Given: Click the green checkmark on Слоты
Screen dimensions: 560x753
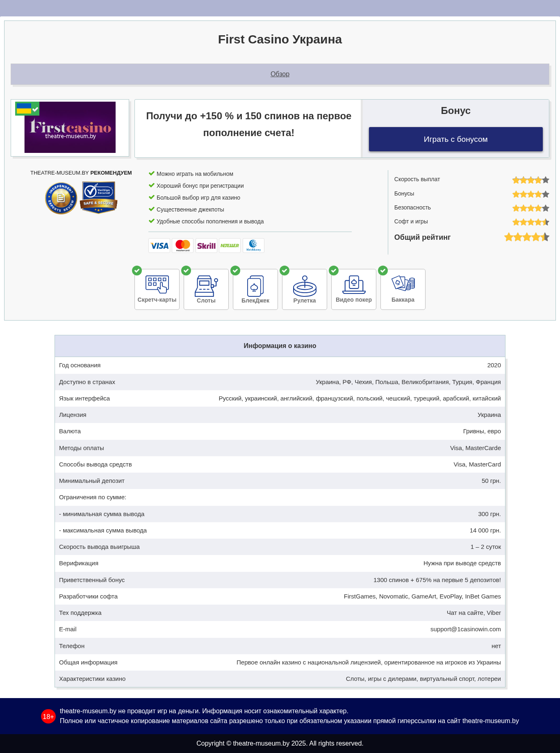Looking at the screenshot, I should pos(186,271).
